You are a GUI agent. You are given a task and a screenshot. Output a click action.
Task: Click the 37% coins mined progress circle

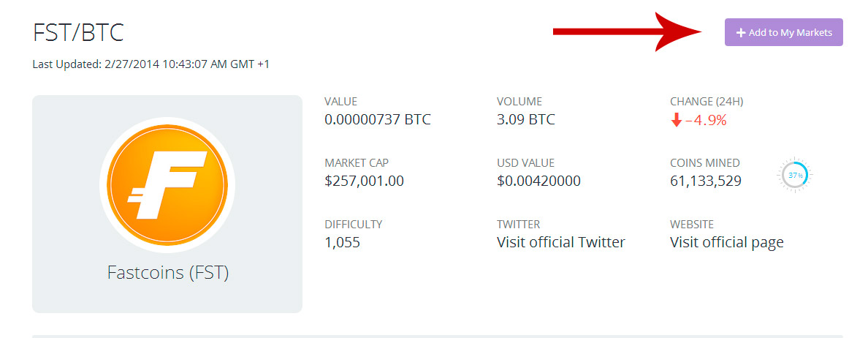tap(796, 175)
